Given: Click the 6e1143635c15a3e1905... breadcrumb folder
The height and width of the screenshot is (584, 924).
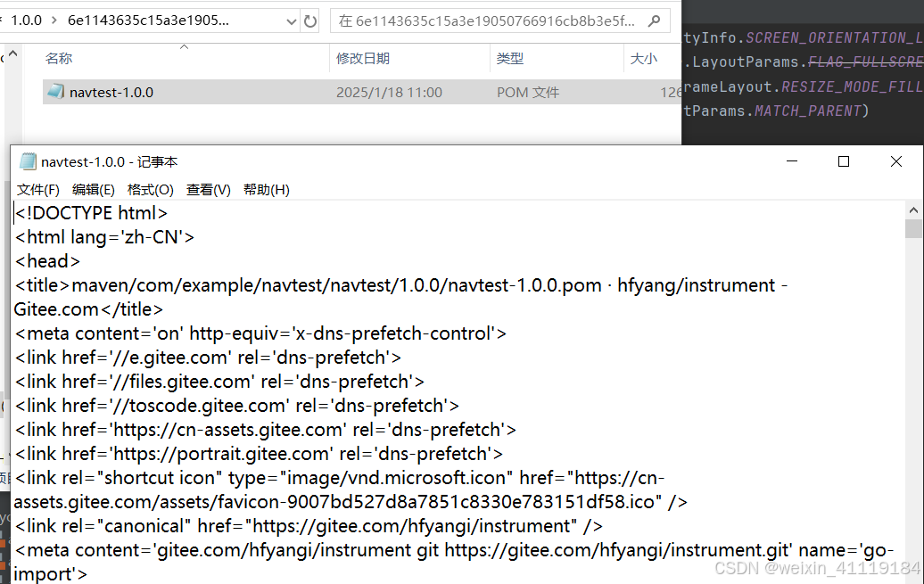Looking at the screenshot, I should tap(148, 21).
